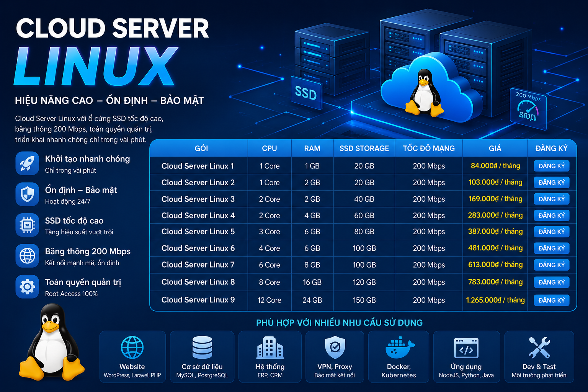Click the SSD STORAGE column header
588x392 pixels.
(364, 148)
